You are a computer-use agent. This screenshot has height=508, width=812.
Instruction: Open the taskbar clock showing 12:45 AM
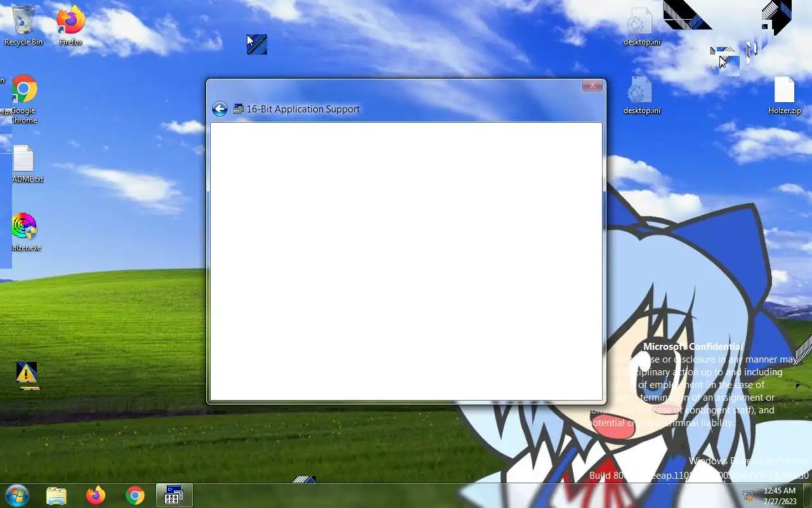pyautogui.click(x=780, y=496)
